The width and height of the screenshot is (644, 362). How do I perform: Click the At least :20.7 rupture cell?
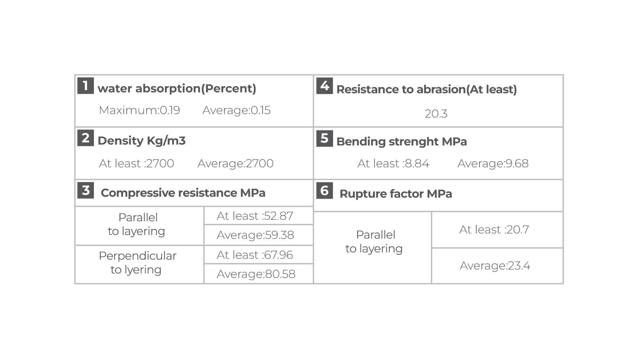497,230
